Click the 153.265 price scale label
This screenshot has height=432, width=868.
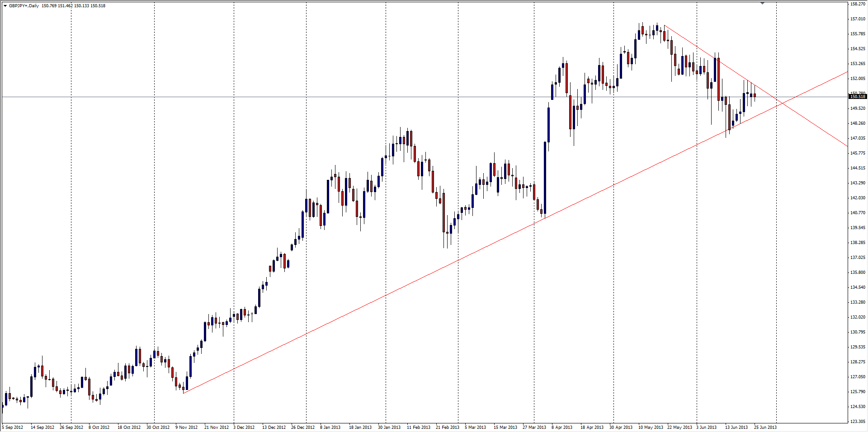click(x=858, y=64)
